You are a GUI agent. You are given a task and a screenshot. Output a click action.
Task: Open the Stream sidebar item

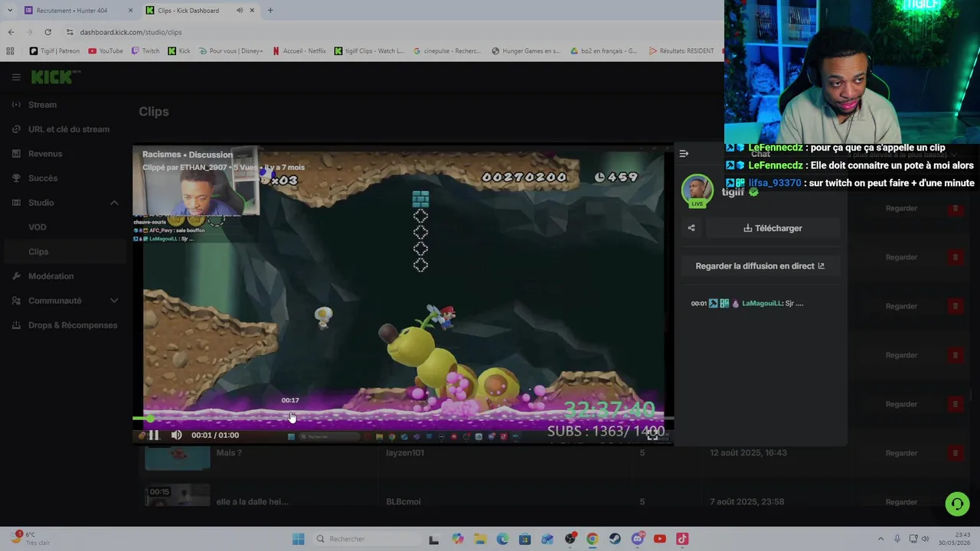coord(64,105)
